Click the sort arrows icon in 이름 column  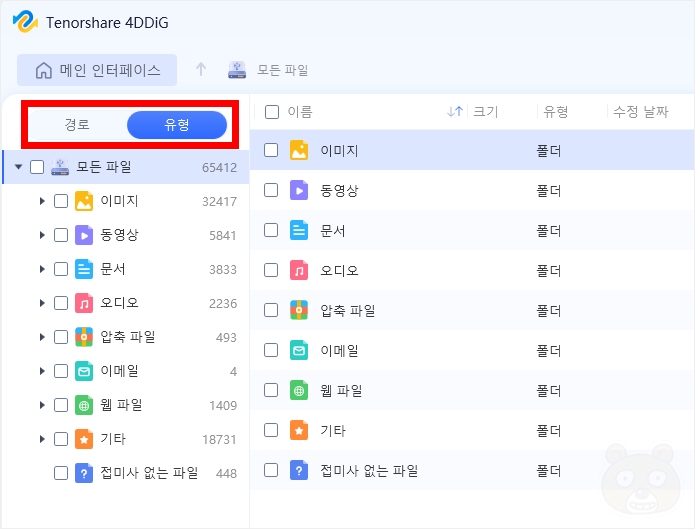[x=455, y=111]
